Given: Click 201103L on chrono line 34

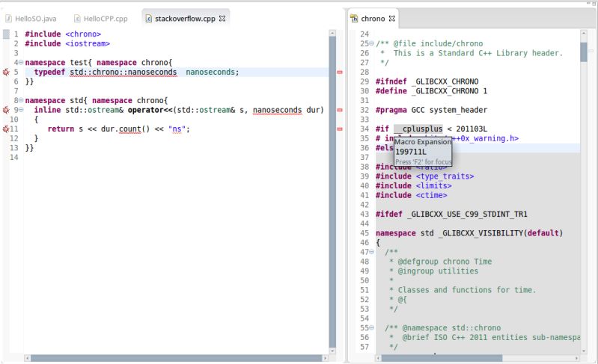Looking at the screenshot, I should pyautogui.click(x=472, y=129).
